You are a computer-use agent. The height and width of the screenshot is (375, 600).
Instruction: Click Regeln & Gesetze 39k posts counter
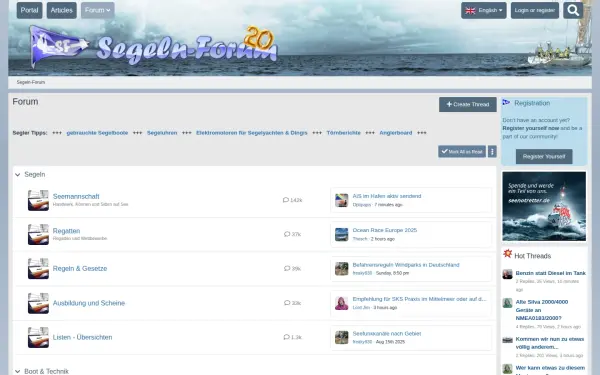coord(292,269)
